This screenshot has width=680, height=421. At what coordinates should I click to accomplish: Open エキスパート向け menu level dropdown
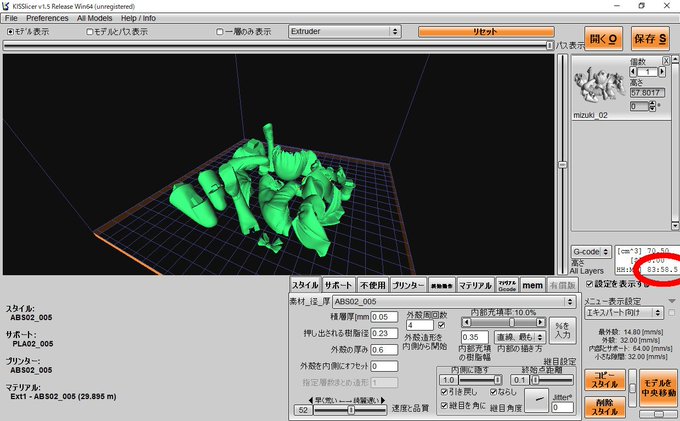(x=624, y=313)
